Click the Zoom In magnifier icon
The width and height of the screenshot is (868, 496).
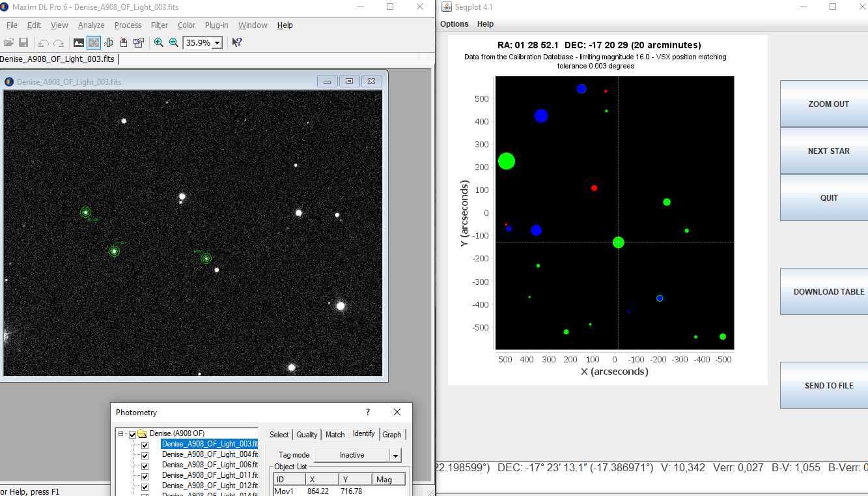[x=159, y=42]
